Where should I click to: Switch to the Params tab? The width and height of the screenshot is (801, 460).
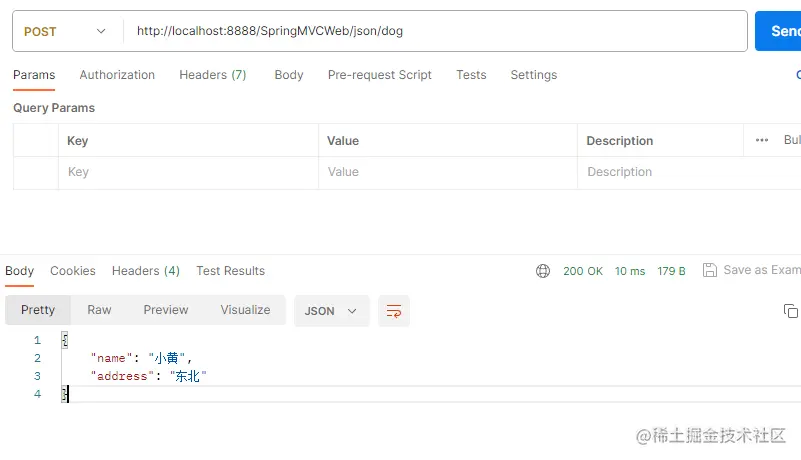[x=34, y=75]
